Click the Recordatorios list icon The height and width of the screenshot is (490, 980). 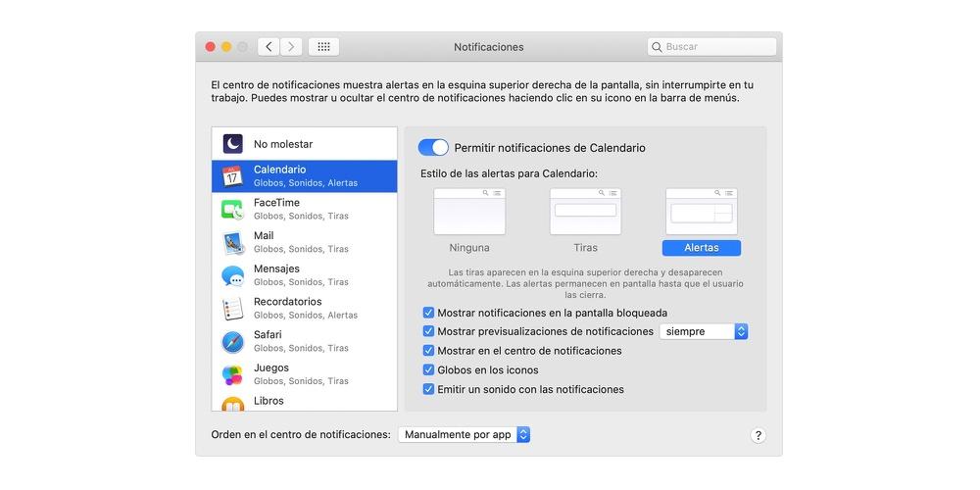point(232,309)
